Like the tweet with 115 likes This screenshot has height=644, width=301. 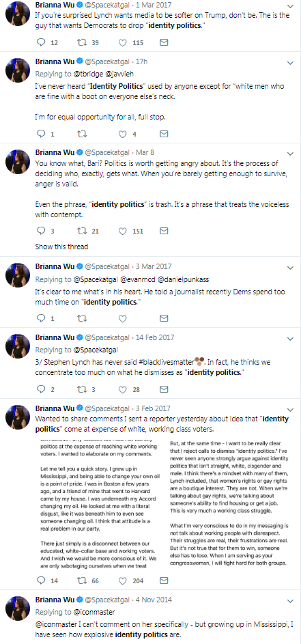pos(122,43)
